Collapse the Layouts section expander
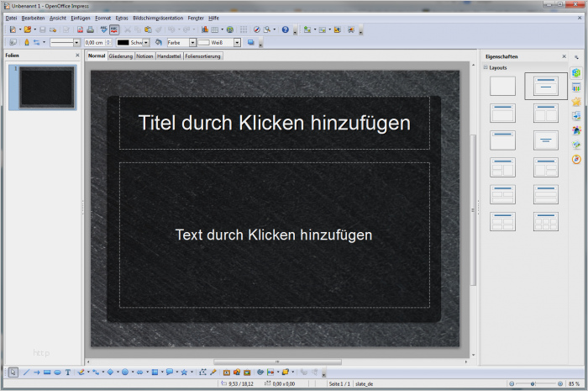Viewport: 588px width, 391px height. tap(486, 67)
